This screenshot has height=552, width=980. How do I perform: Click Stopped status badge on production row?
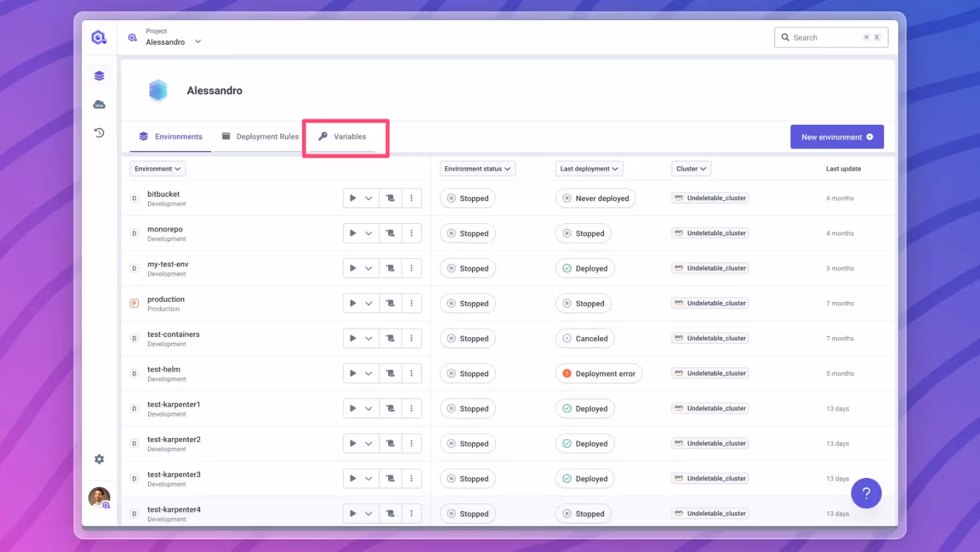point(468,303)
